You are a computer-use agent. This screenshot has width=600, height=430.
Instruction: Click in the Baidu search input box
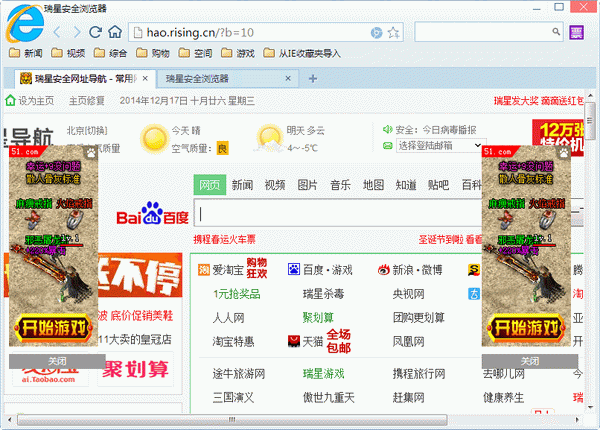(338, 213)
